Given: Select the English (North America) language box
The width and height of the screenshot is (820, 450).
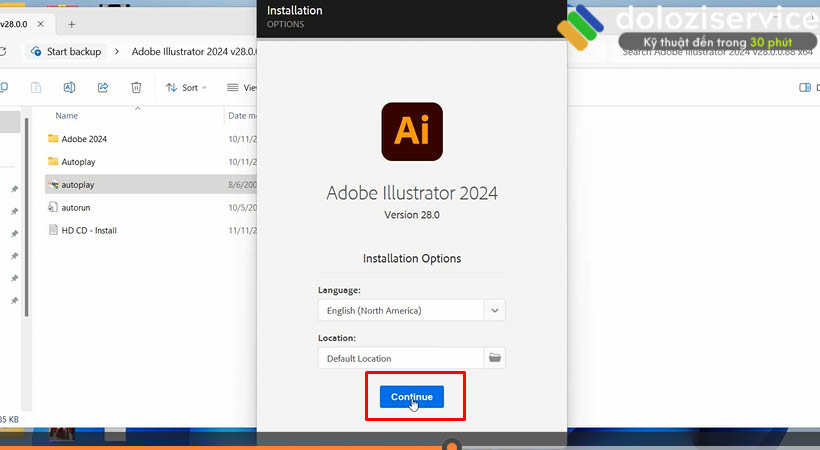Looking at the screenshot, I should tap(400, 310).
